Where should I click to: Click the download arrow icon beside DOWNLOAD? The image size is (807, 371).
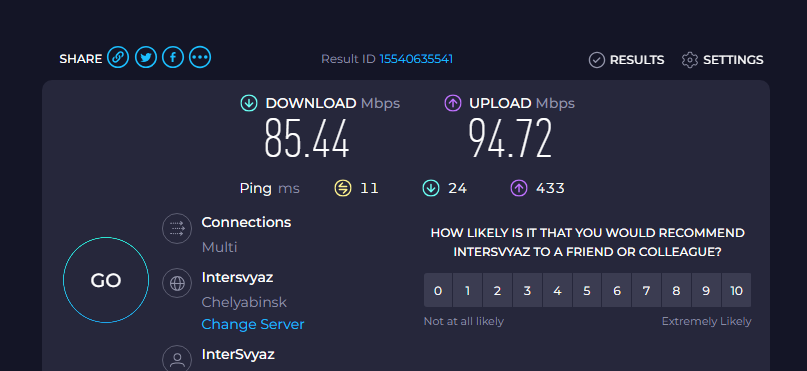click(x=249, y=103)
